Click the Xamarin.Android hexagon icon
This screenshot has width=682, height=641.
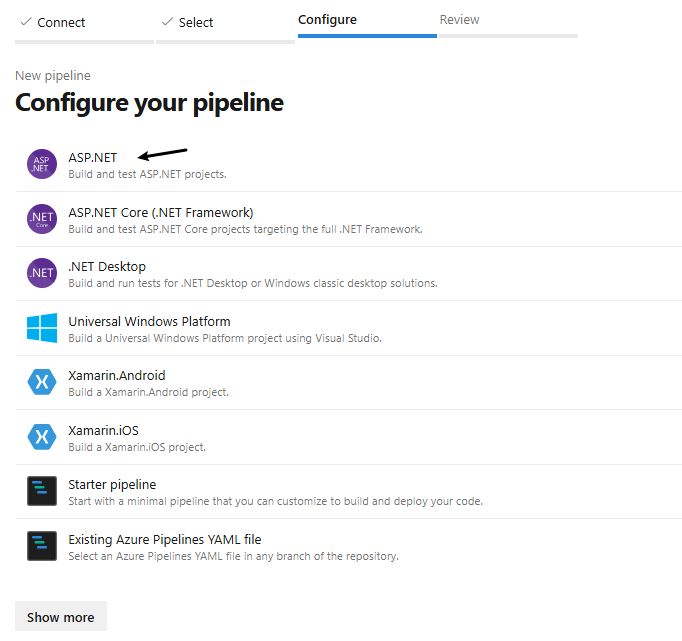(42, 382)
